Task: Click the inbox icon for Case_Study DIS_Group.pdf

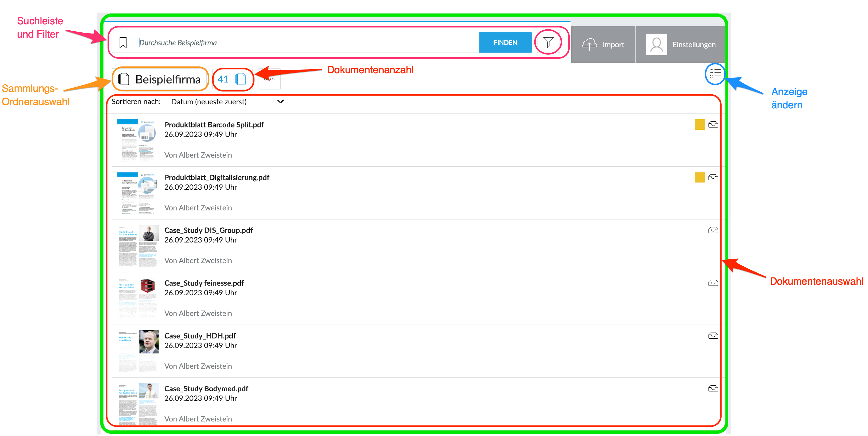Action: pos(713,230)
